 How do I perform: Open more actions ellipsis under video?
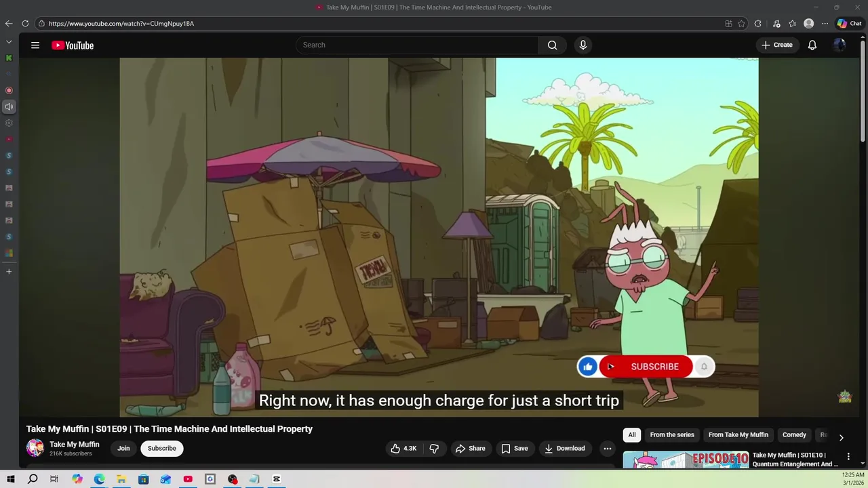point(608,448)
